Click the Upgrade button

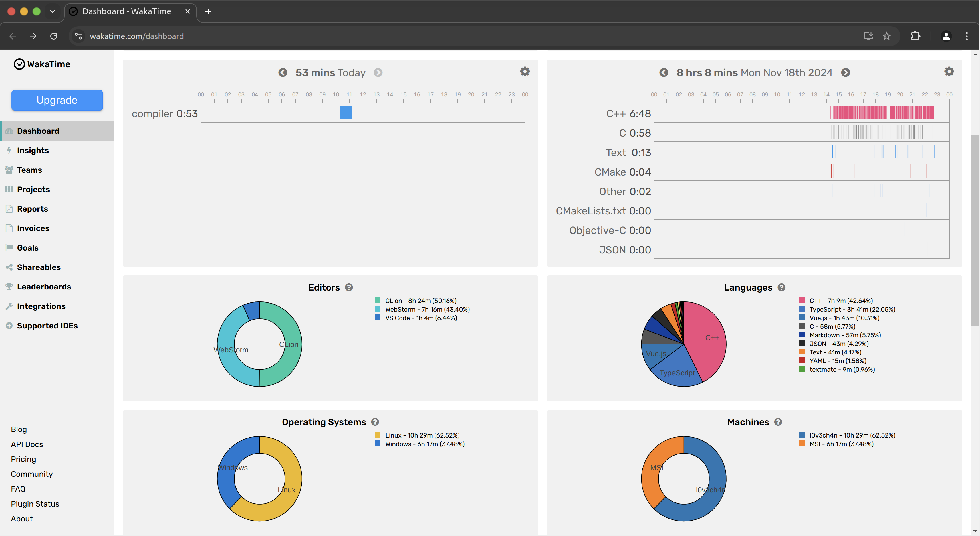click(57, 100)
